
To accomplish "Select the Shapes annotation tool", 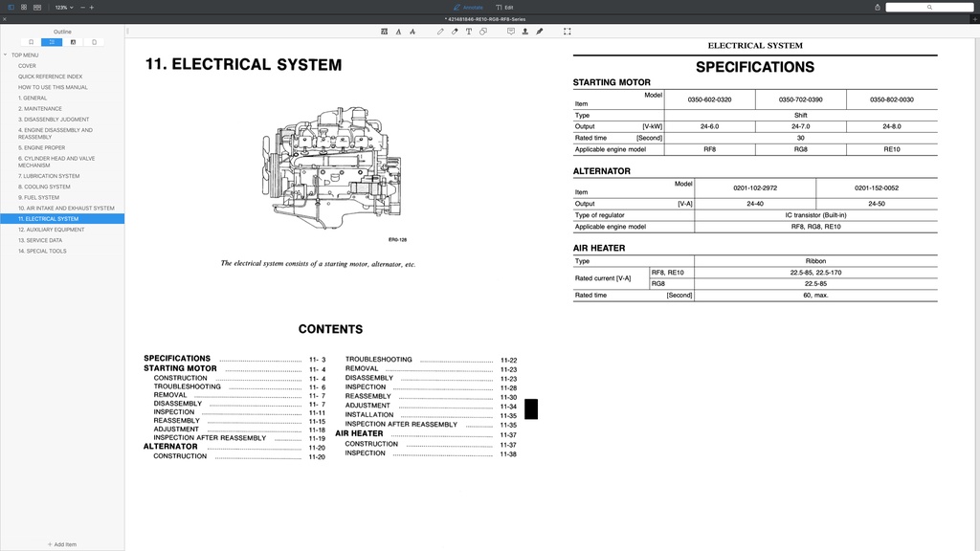I will [483, 31].
